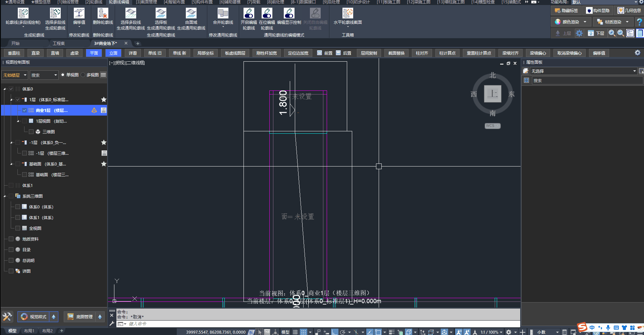Switch to the 工程集 tab
Viewport: 644px width, 335px height.
(59, 43)
